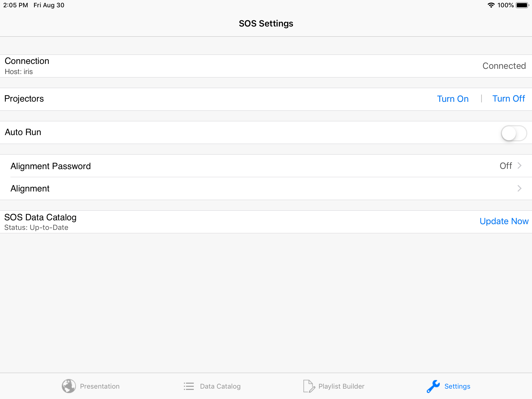Open the Connection host details

(266, 65)
